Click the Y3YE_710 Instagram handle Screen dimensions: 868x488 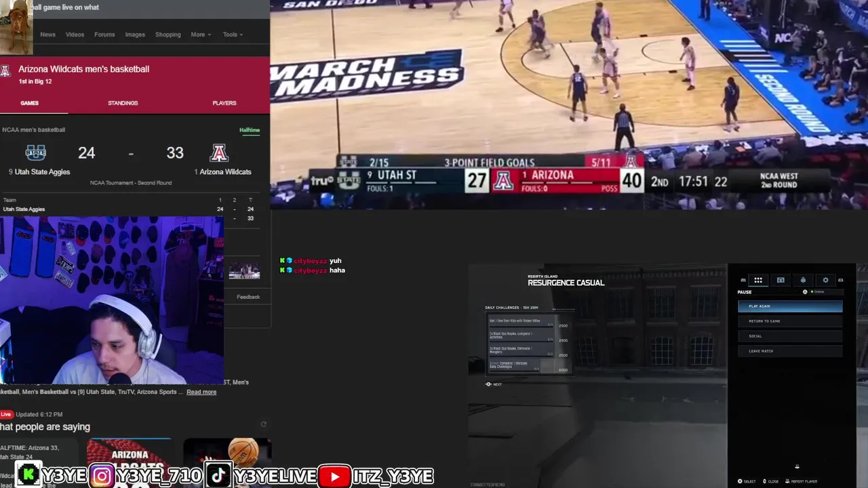coord(159,476)
